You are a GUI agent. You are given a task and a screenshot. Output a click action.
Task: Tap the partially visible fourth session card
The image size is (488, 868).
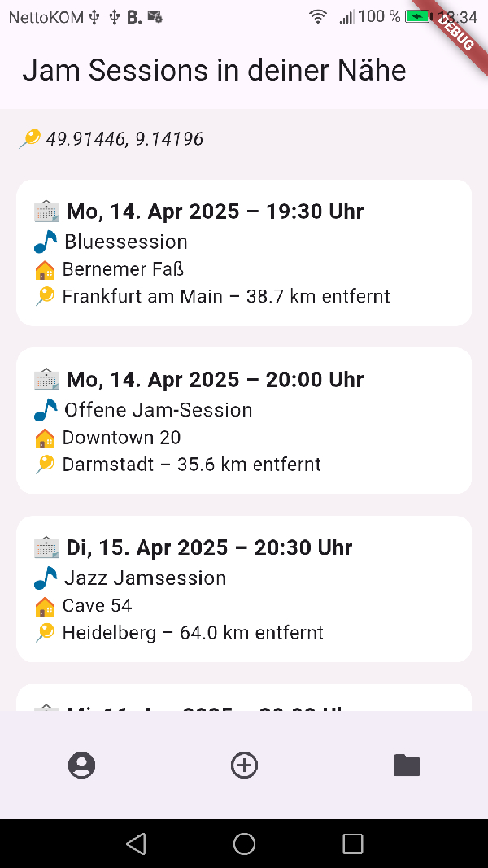coord(244,698)
